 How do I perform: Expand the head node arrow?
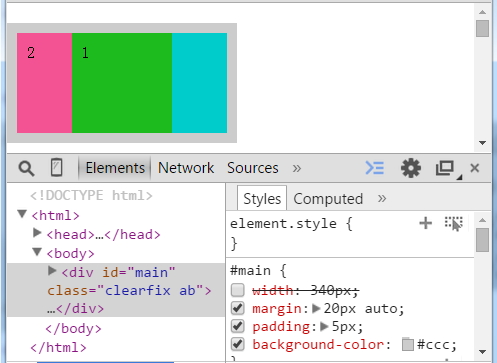(37, 233)
